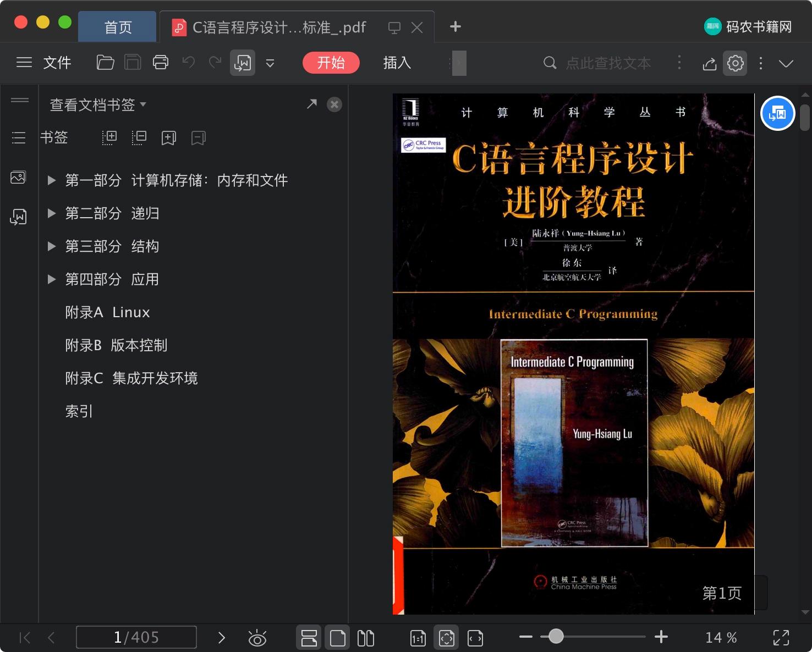The width and height of the screenshot is (812, 652).
Task: Click the page number input box
Action: [136, 637]
